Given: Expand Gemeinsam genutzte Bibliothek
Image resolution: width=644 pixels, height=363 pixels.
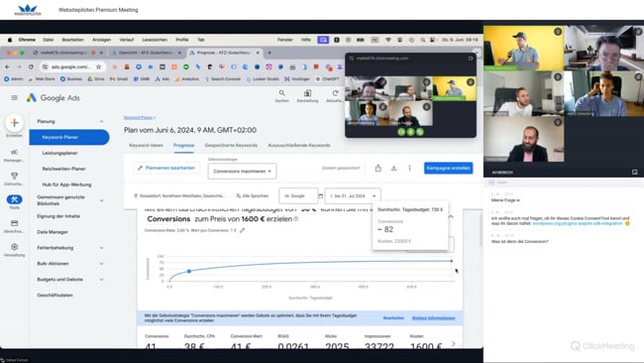Looking at the screenshot, I should (x=101, y=200).
